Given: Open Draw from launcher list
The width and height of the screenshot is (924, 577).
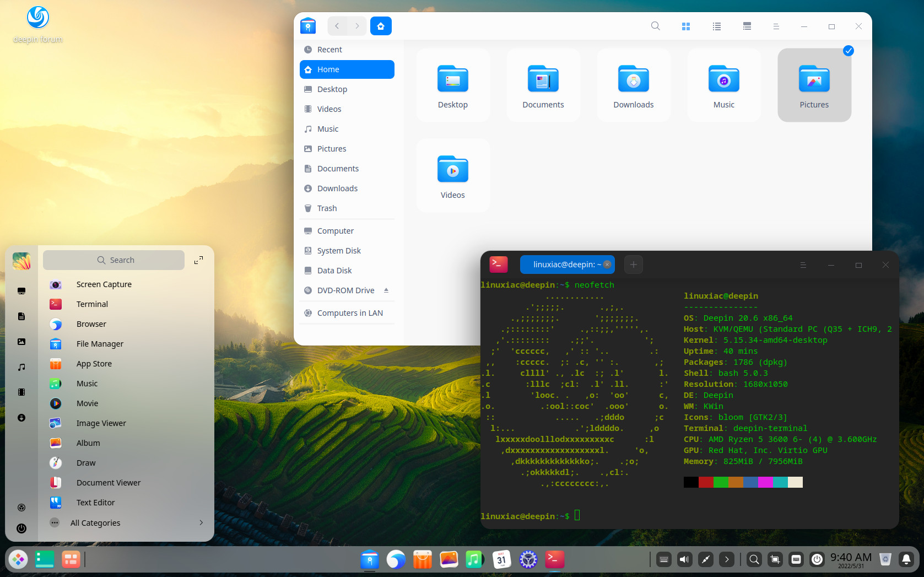Looking at the screenshot, I should [x=126, y=463].
